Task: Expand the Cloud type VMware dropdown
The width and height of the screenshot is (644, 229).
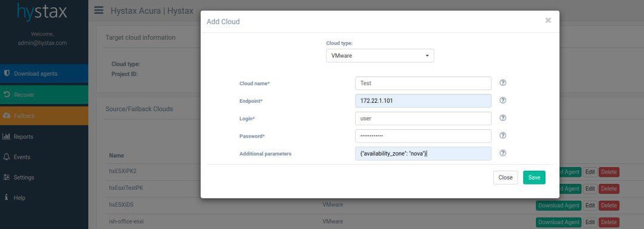Action: 380,55
